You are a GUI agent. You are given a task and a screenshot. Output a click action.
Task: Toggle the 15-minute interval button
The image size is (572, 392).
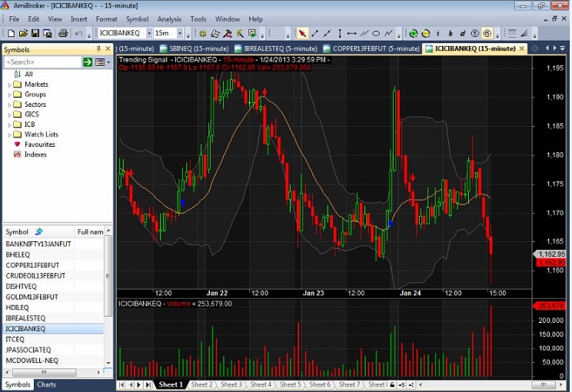(487, 34)
